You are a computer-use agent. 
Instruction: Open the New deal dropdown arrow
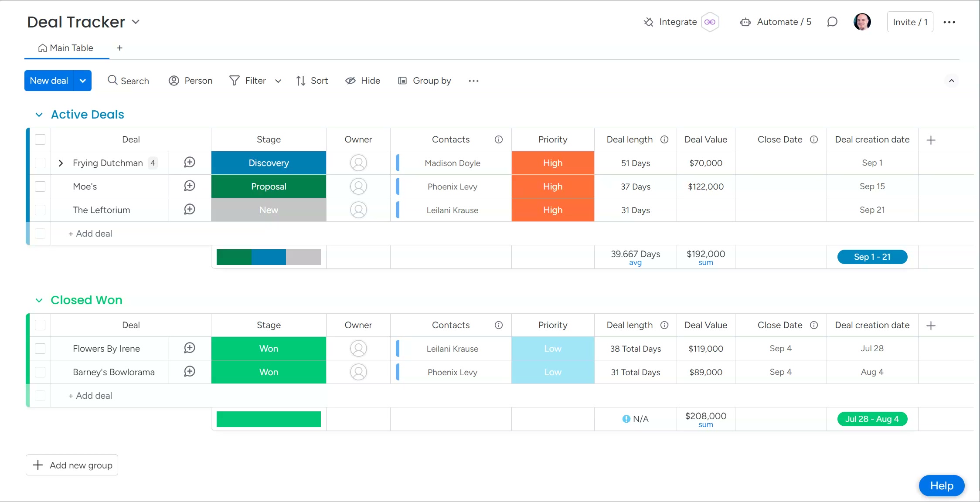pyautogui.click(x=82, y=81)
